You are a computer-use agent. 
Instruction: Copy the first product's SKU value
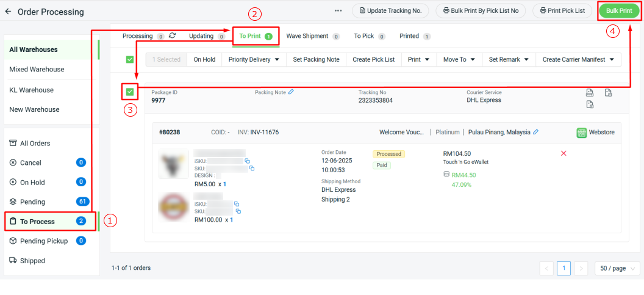[252, 169]
